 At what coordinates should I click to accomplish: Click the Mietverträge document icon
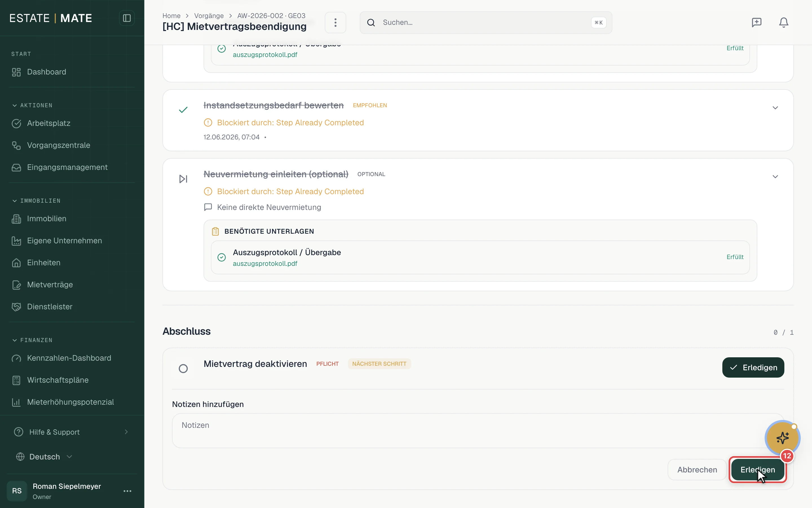pyautogui.click(x=16, y=285)
